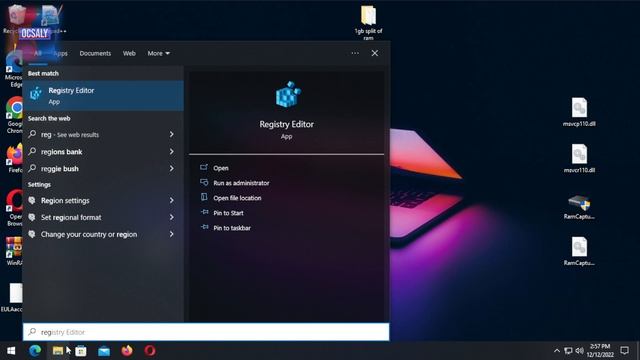640x360 pixels.
Task: Expand arrow for 'reg' web result
Action: pos(172,134)
